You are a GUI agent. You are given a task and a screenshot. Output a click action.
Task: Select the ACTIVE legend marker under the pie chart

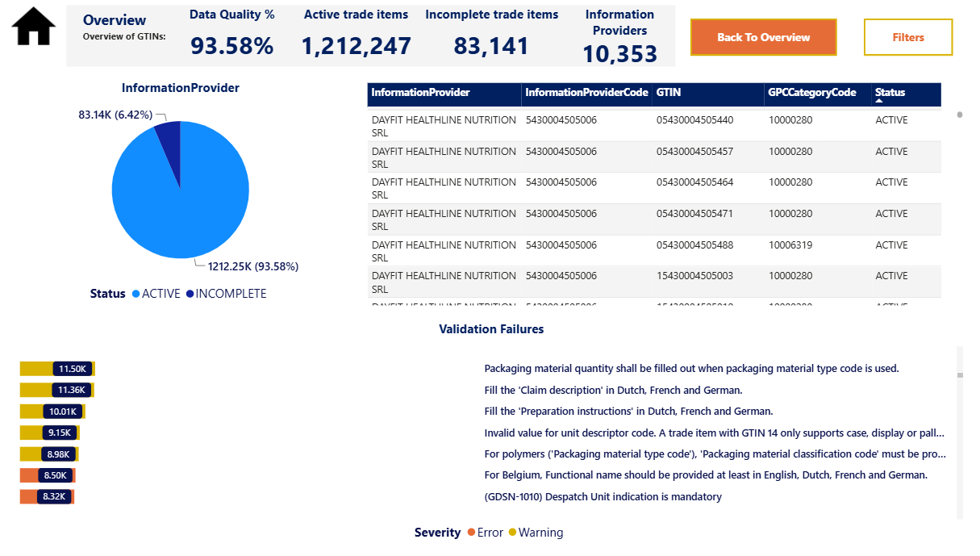pos(136,294)
